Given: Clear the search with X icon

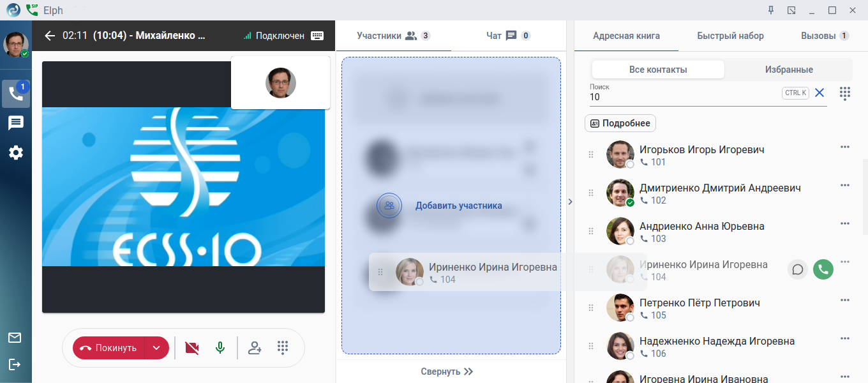Looking at the screenshot, I should (x=819, y=93).
